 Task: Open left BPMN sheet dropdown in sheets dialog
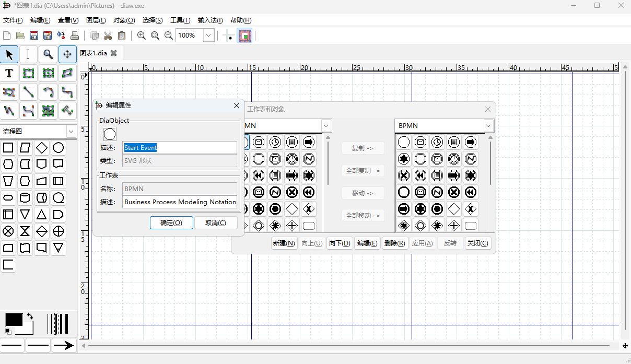point(326,126)
